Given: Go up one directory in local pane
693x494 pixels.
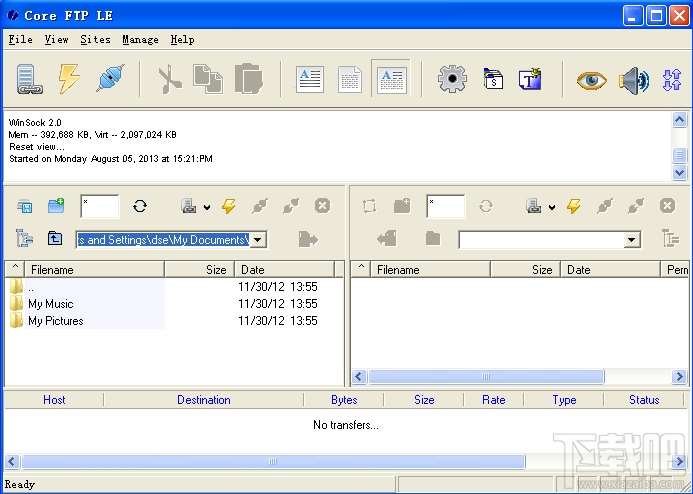Looking at the screenshot, I should (x=55, y=239).
